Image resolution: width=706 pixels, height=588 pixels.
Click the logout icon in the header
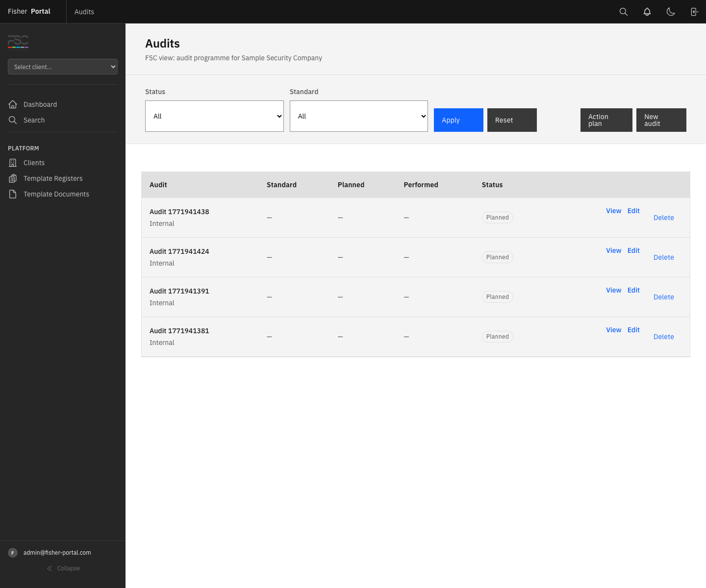[x=694, y=11]
